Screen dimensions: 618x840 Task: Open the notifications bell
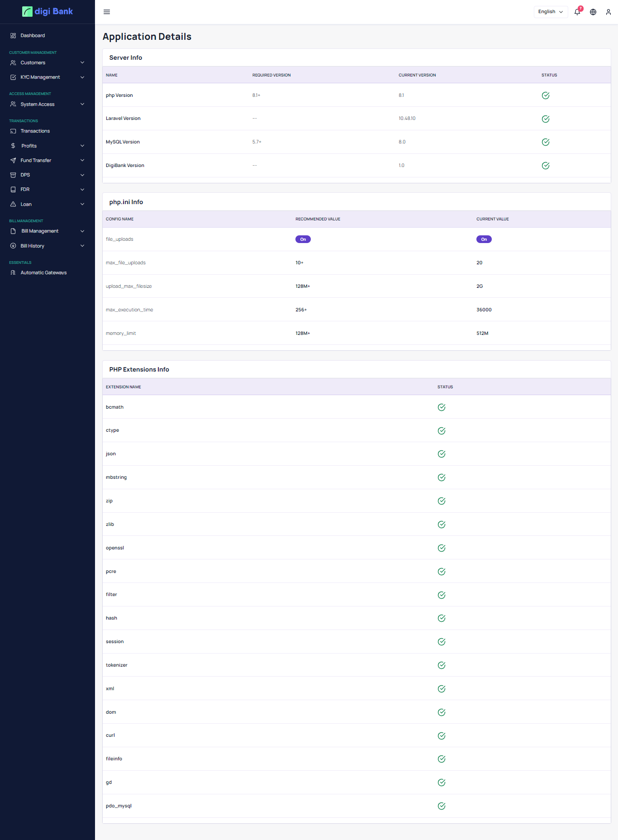[577, 12]
